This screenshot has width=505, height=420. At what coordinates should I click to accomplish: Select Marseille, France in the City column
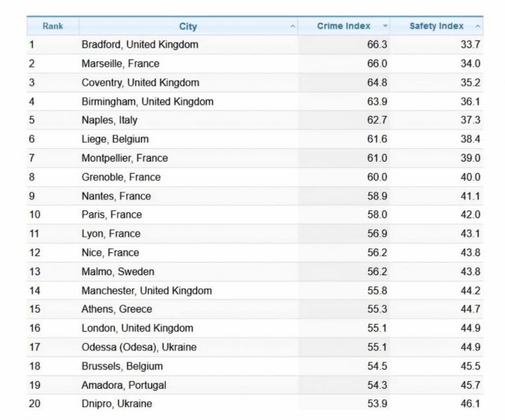[120, 63]
